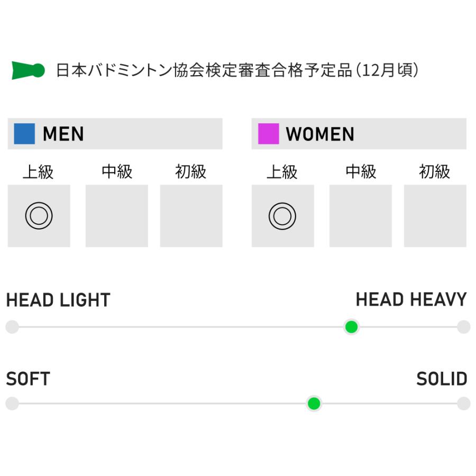The image size is (476, 476).
Task: Click the green balance slider handle
Action: coord(351,327)
